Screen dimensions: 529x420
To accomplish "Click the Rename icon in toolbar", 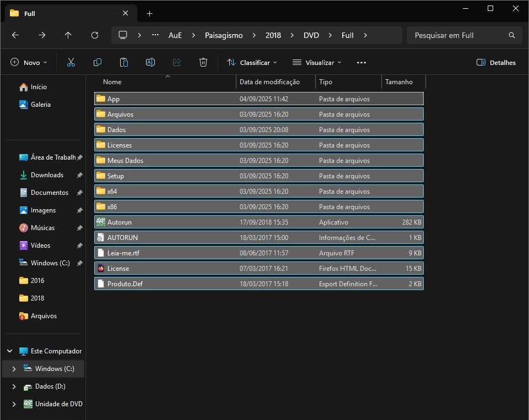I will pos(150,63).
